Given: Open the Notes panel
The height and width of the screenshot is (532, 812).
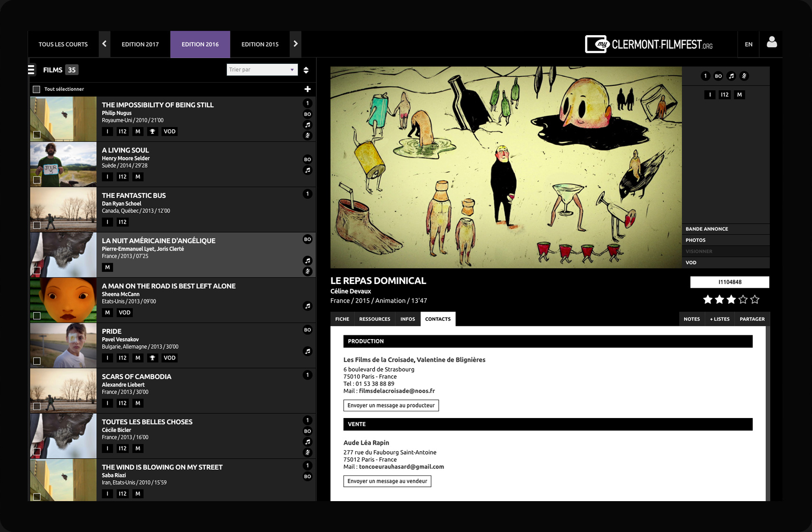Looking at the screenshot, I should (691, 319).
